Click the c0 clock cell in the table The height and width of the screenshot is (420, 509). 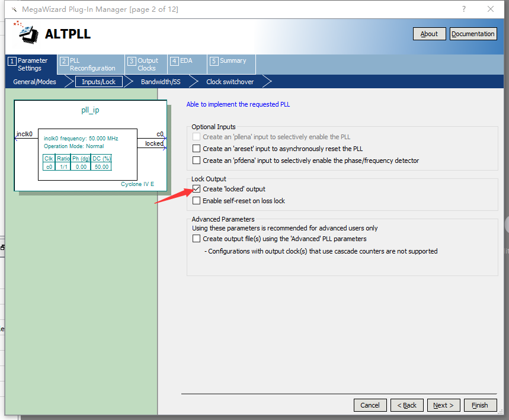49,167
